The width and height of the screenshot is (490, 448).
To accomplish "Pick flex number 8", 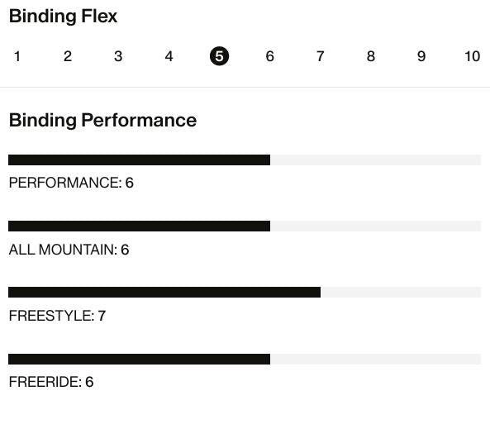I will point(371,56).
